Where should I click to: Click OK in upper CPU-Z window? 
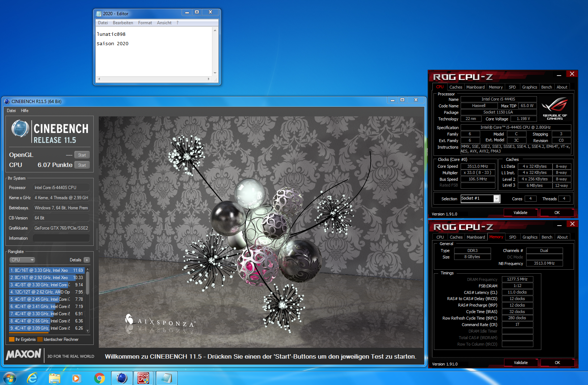[557, 213]
